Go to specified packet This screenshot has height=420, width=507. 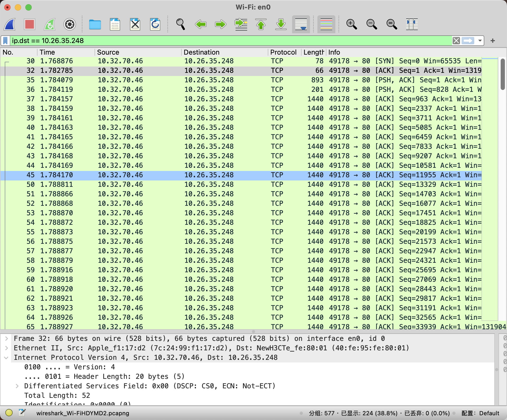(241, 24)
